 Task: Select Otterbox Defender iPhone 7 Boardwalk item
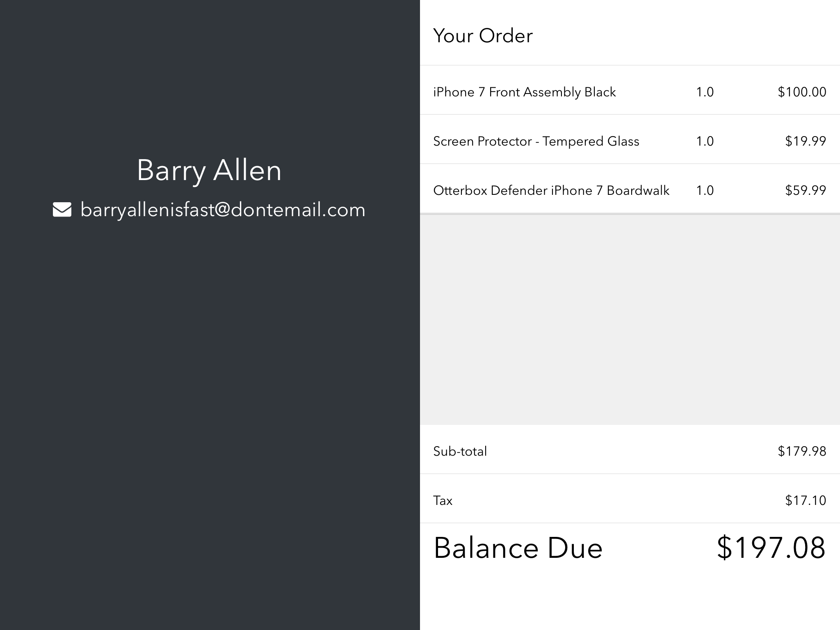551,190
